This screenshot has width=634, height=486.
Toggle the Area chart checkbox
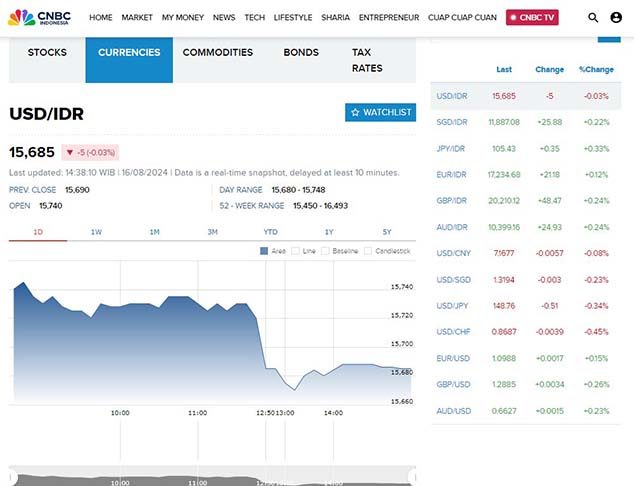click(x=265, y=251)
